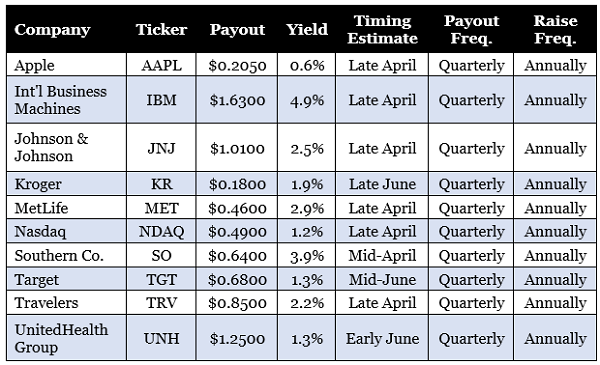
Task: Click the Timing Estimate header
Action: click(x=382, y=29)
